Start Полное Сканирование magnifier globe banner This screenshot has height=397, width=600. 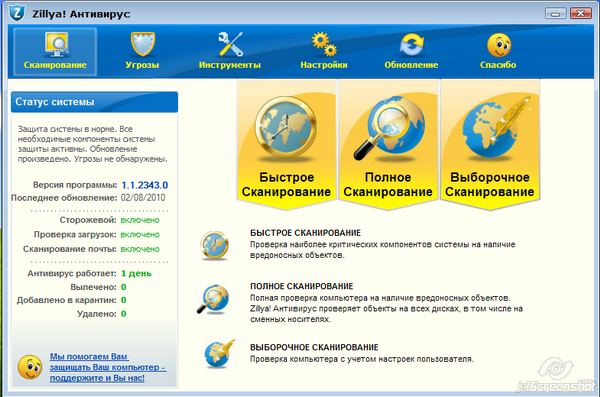[388, 145]
